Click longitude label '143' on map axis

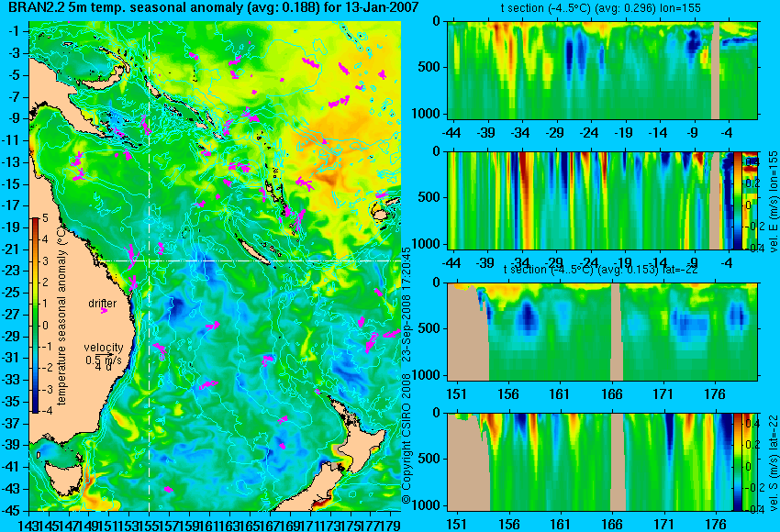click(x=27, y=525)
